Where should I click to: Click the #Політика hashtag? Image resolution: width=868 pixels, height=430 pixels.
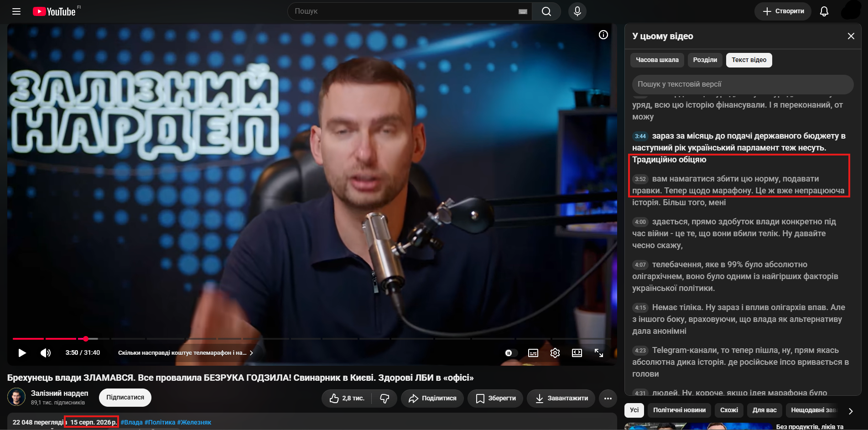point(160,422)
